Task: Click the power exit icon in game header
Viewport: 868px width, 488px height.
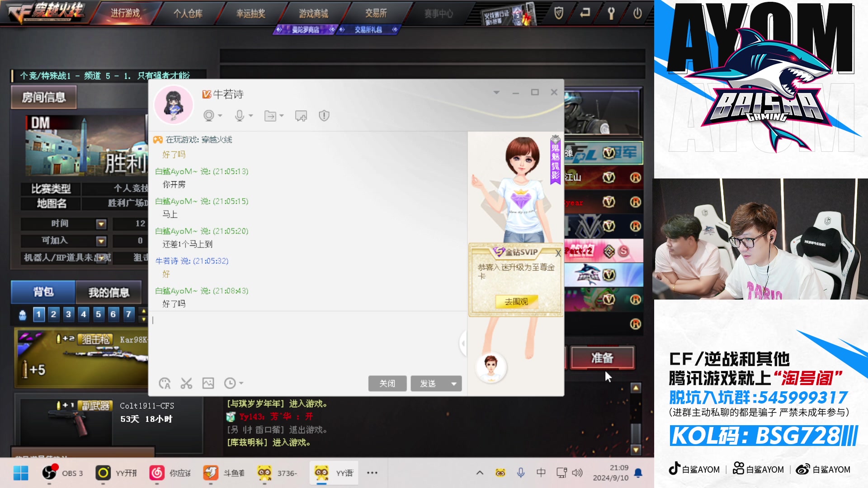Action: pos(637,13)
